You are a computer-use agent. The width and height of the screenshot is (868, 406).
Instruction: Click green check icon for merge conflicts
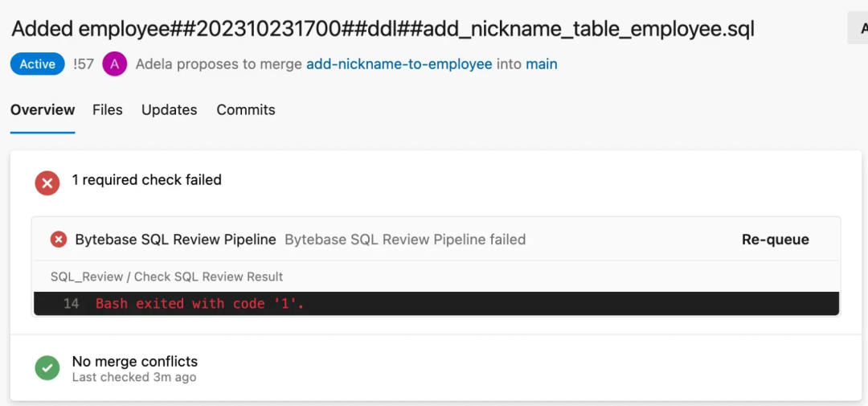click(x=47, y=367)
